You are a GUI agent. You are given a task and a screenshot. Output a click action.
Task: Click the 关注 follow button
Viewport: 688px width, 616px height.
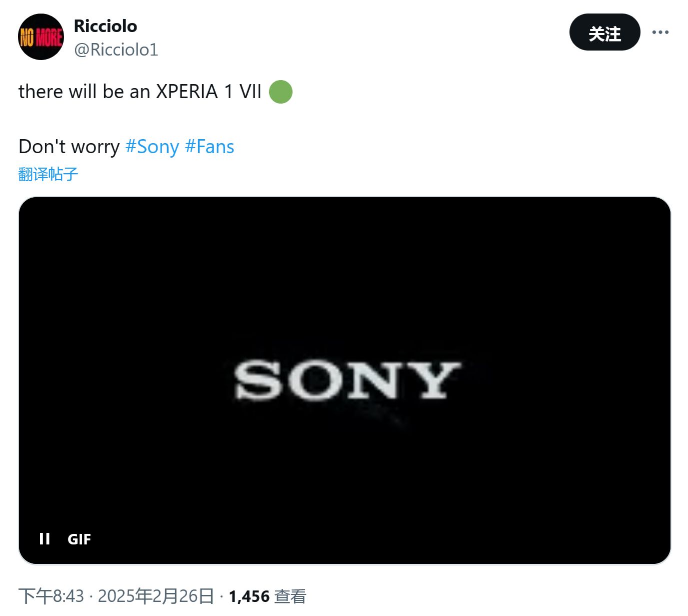pyautogui.click(x=604, y=33)
